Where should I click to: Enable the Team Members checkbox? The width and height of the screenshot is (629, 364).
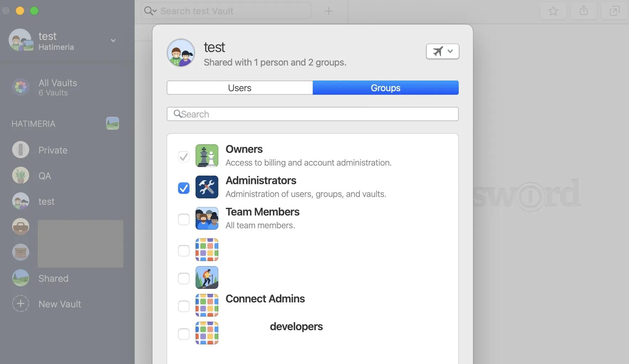click(184, 219)
